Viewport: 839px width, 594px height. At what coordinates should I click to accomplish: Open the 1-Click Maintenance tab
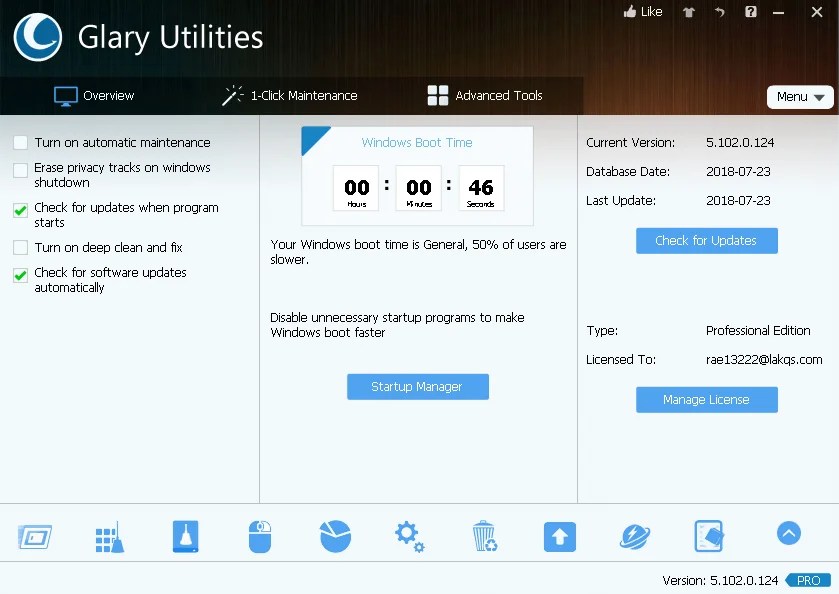pos(289,96)
